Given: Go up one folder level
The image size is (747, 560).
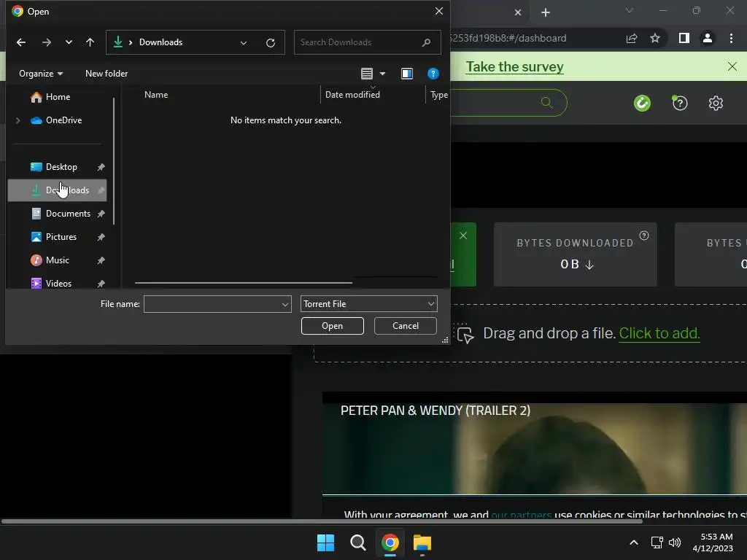Looking at the screenshot, I should [x=90, y=42].
